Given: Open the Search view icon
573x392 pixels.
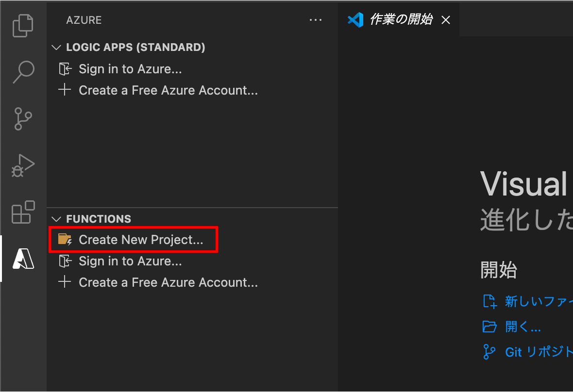Looking at the screenshot, I should coord(23,72).
